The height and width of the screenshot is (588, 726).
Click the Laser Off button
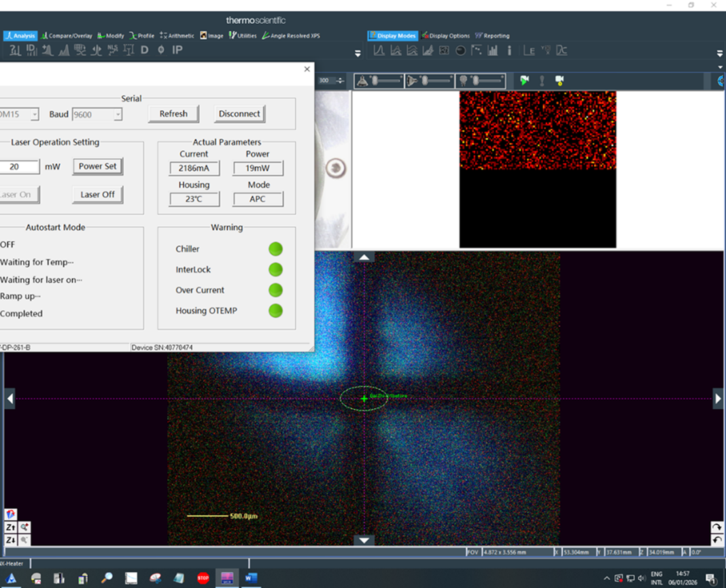pos(97,194)
